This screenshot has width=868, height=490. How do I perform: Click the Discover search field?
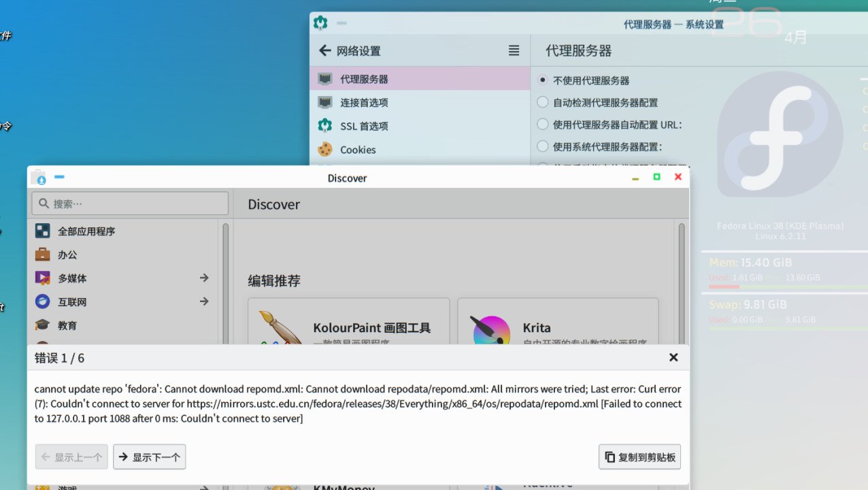130,203
